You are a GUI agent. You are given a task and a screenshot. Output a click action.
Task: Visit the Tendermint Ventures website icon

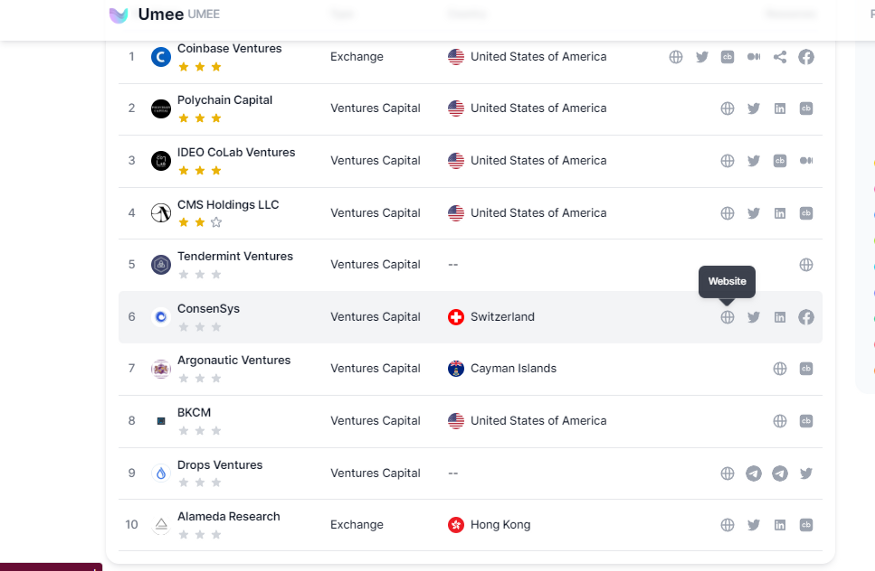click(806, 265)
